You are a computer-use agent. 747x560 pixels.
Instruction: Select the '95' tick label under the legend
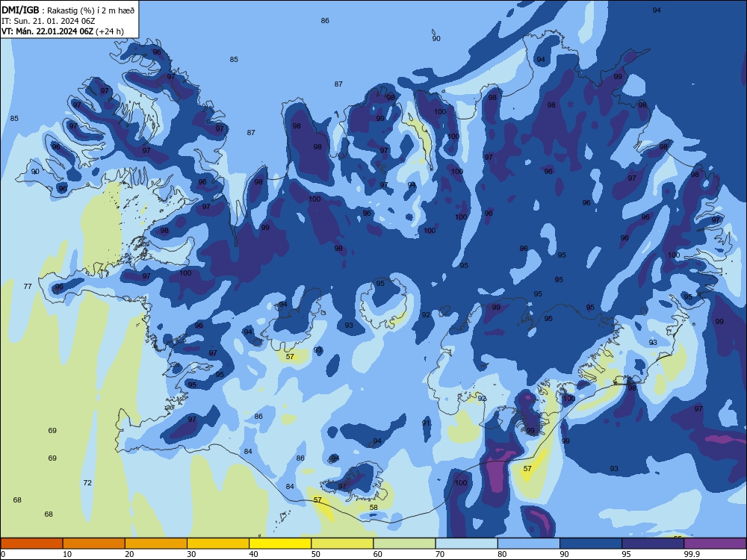pos(627,554)
